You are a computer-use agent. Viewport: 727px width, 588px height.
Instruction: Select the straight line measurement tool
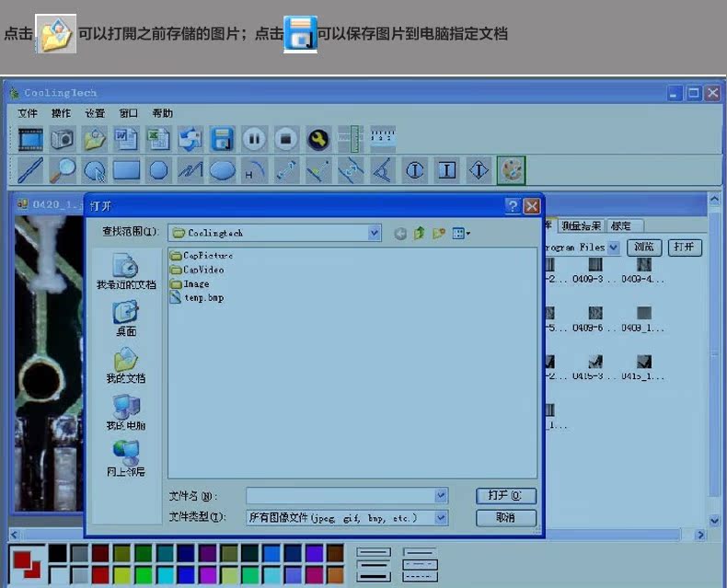tap(30, 170)
